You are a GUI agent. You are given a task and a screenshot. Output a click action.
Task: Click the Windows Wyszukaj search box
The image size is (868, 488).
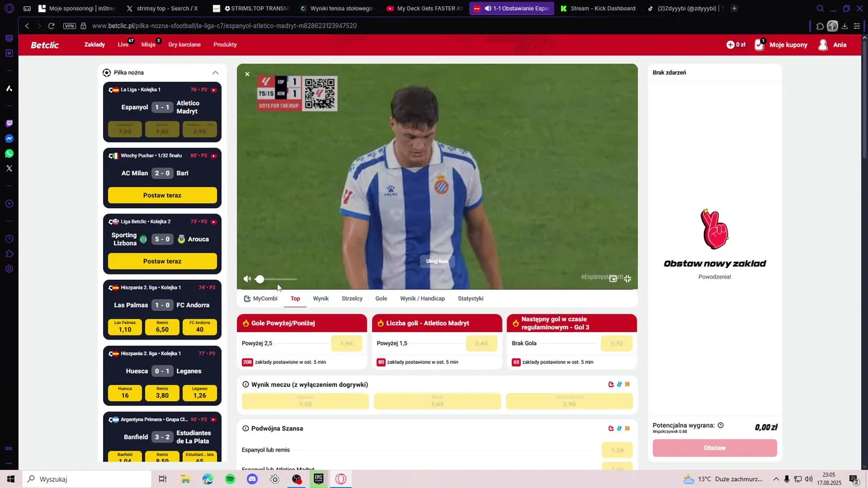(86, 479)
